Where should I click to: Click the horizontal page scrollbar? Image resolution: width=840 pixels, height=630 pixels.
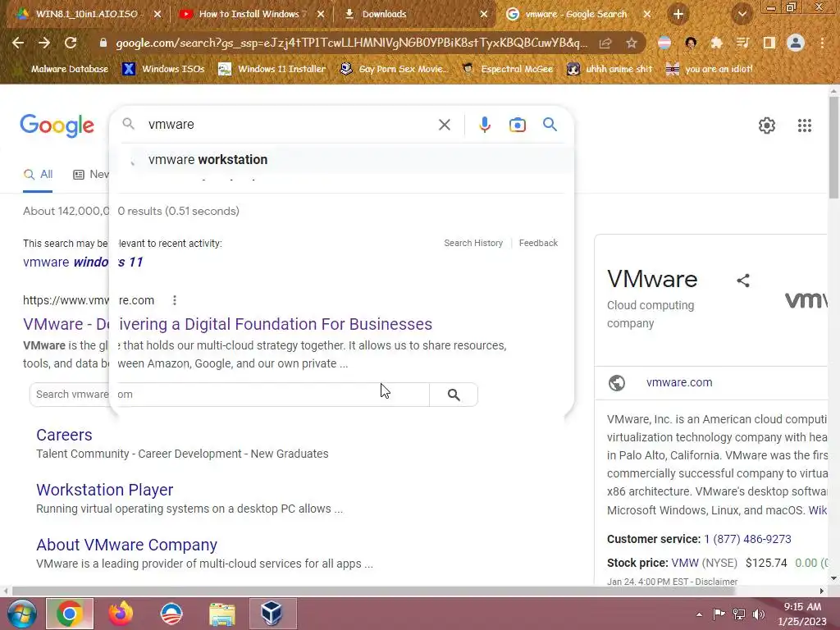coord(373,591)
